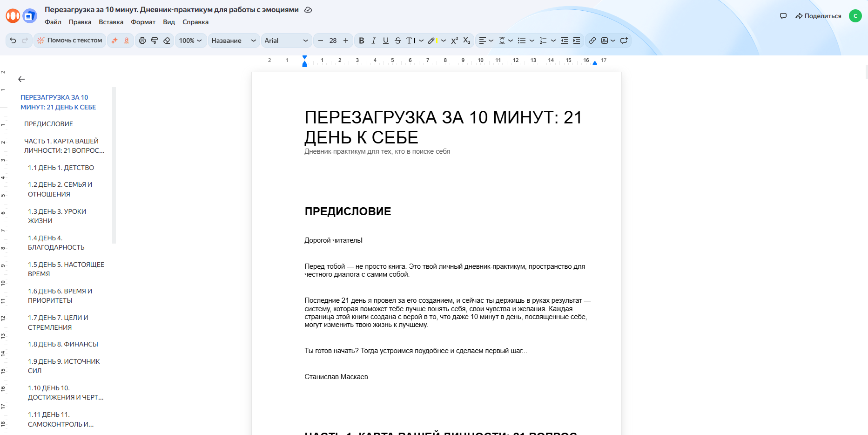Toggle strikethrough formatting

click(x=398, y=41)
